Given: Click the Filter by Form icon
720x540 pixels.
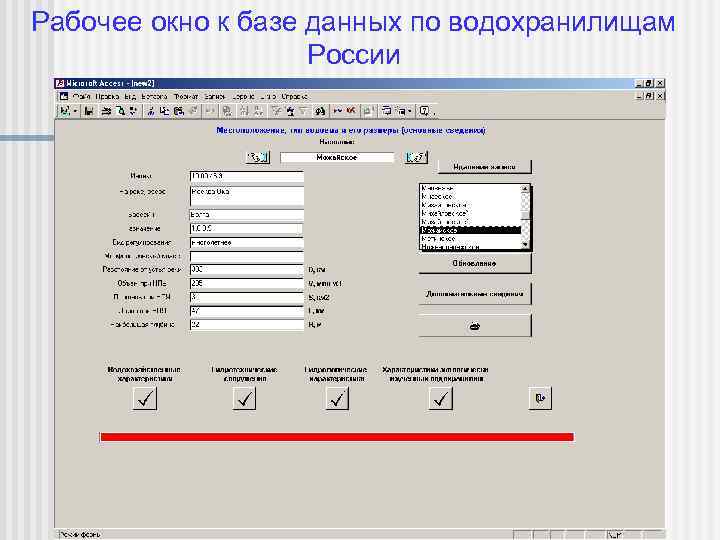Looking at the screenshot, I should click(x=290, y=111).
